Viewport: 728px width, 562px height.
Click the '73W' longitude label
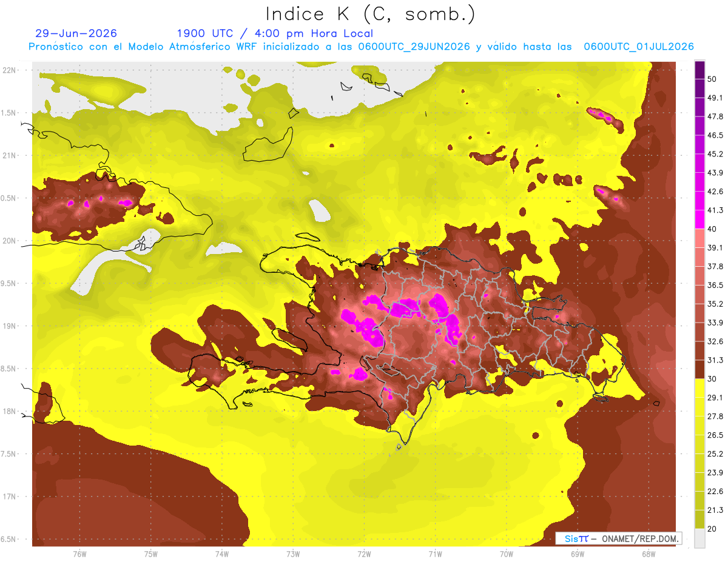point(293,554)
